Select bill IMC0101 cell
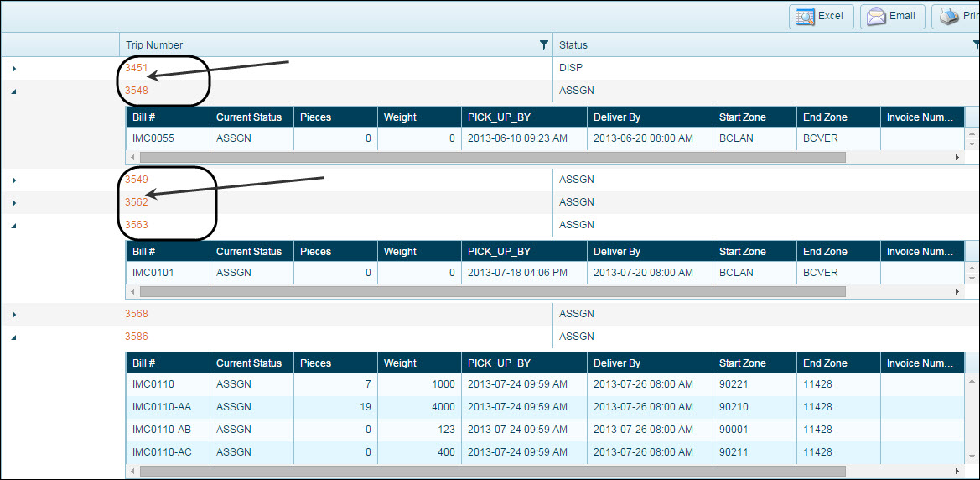Screen dimensions: 980x480 pos(169,273)
